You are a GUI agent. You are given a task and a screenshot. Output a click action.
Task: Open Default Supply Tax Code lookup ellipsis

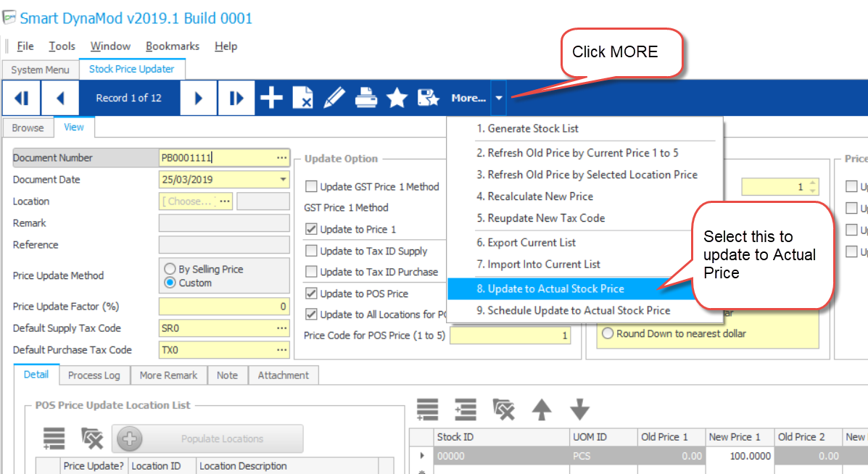(282, 328)
